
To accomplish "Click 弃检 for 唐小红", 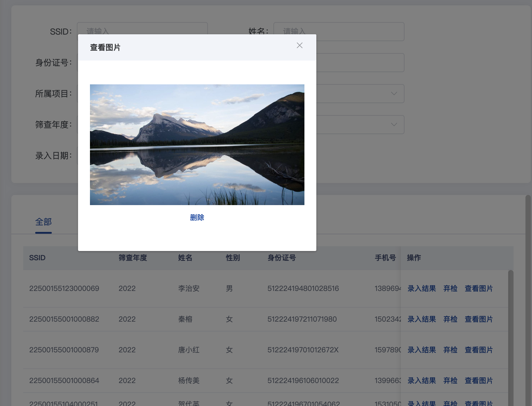I will (x=450, y=350).
